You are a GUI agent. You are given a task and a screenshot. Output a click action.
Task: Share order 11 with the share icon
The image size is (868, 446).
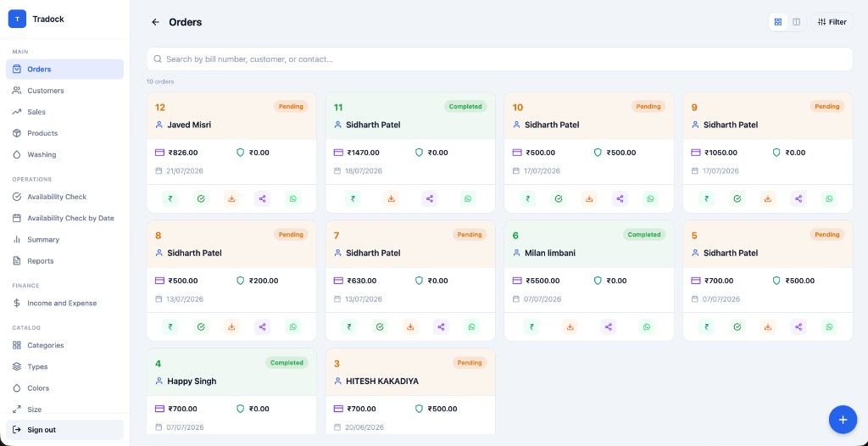430,198
